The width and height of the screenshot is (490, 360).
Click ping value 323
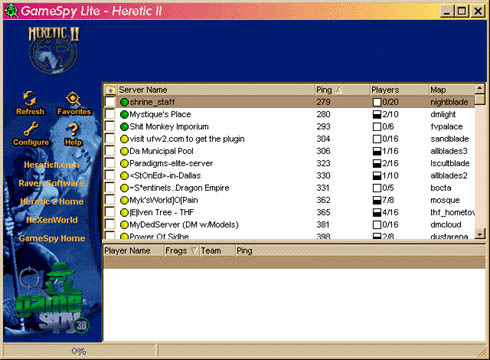323,163
